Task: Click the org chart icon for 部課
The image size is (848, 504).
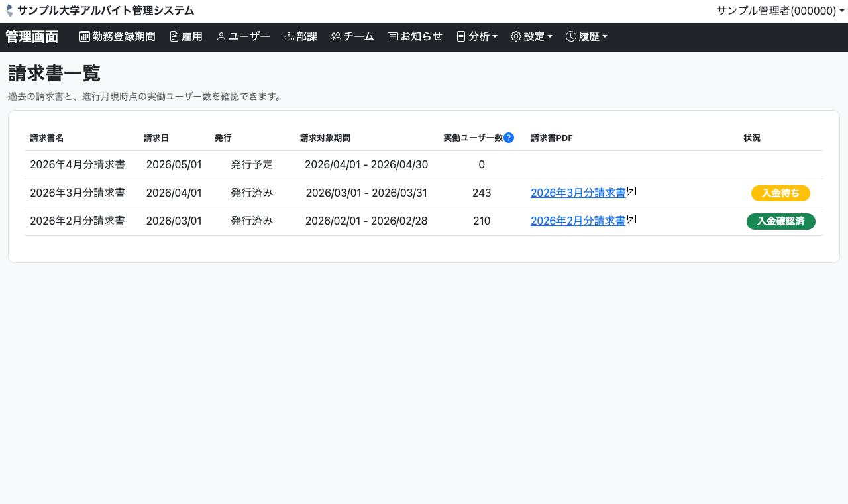Action: point(289,37)
